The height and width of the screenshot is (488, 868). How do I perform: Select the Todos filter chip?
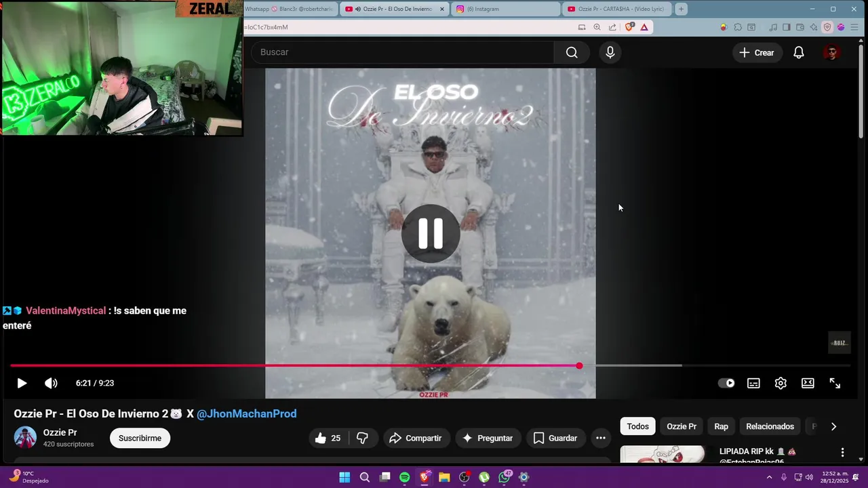637,426
